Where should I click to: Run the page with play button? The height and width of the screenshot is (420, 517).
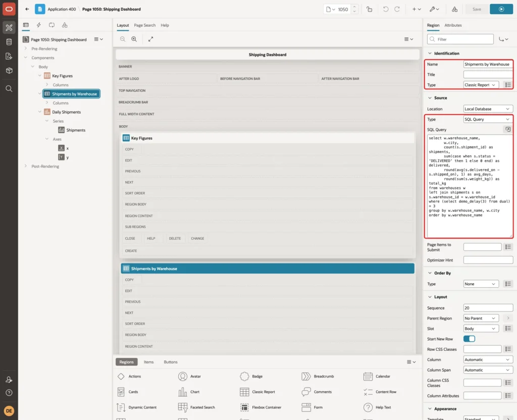coord(501,9)
